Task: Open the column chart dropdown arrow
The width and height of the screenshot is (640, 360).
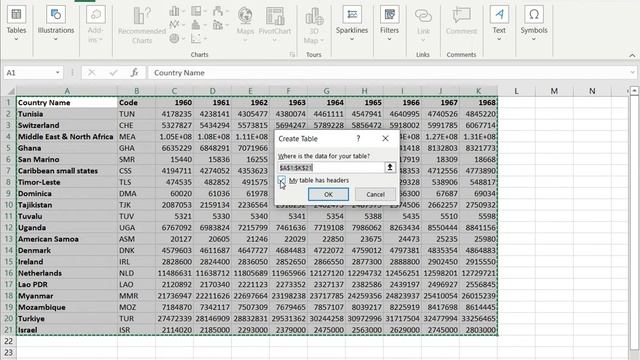Action: click(x=183, y=11)
